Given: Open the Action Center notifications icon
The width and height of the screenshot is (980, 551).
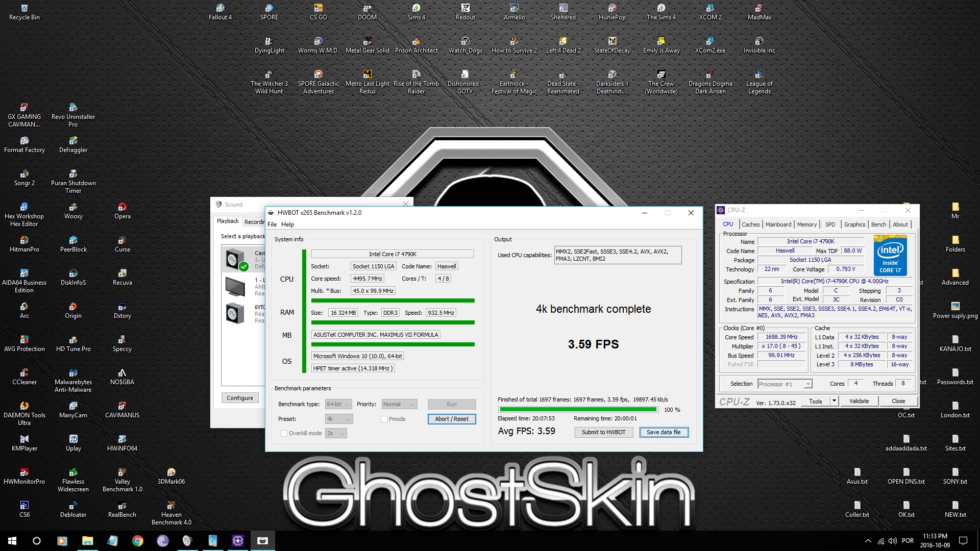Looking at the screenshot, I should pyautogui.click(x=963, y=541).
